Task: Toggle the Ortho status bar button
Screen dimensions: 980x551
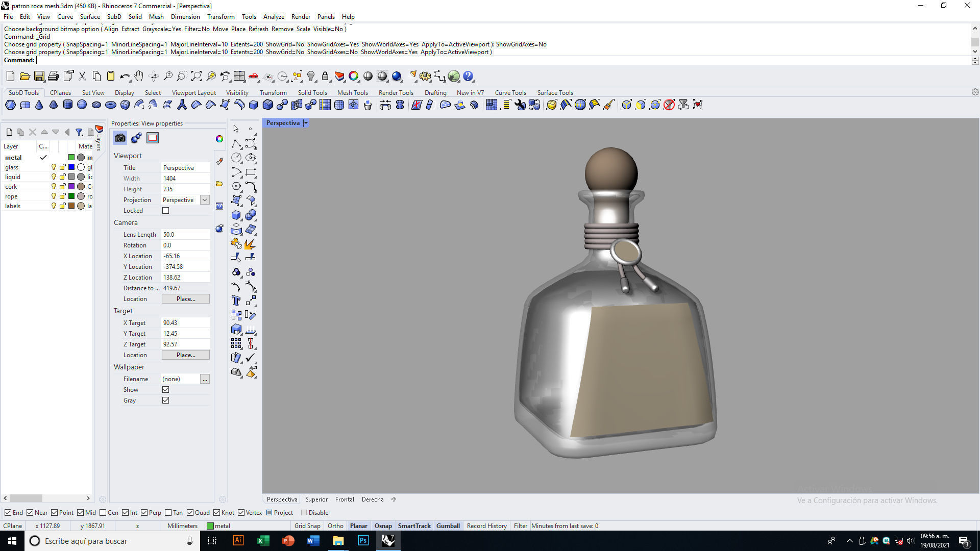Action: click(x=335, y=525)
